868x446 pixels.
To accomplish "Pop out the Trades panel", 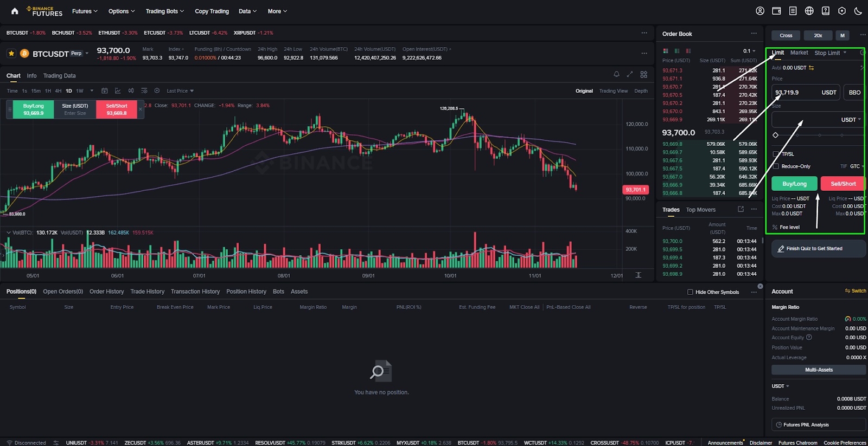I will click(x=741, y=209).
